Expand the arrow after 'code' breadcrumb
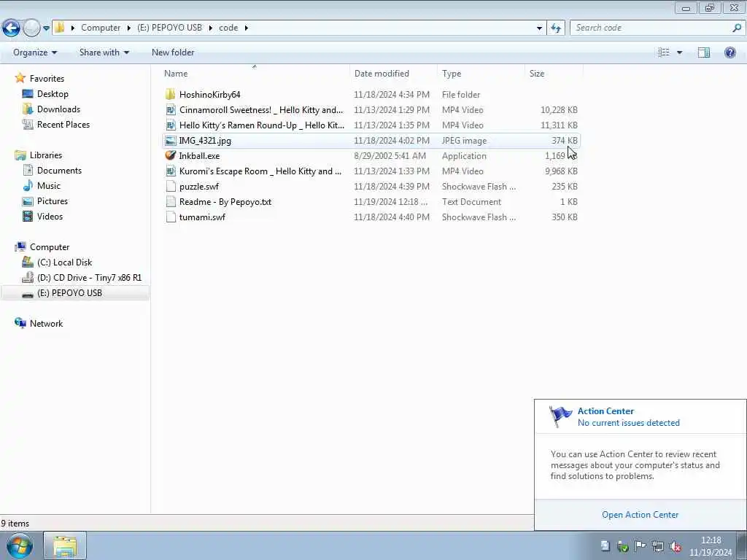The image size is (747, 560). 247,28
